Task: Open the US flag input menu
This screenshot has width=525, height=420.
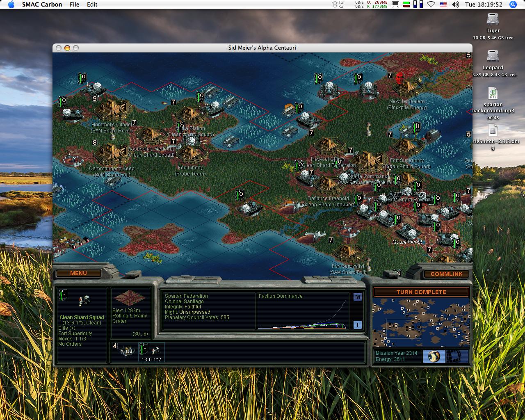Action: coord(443,5)
